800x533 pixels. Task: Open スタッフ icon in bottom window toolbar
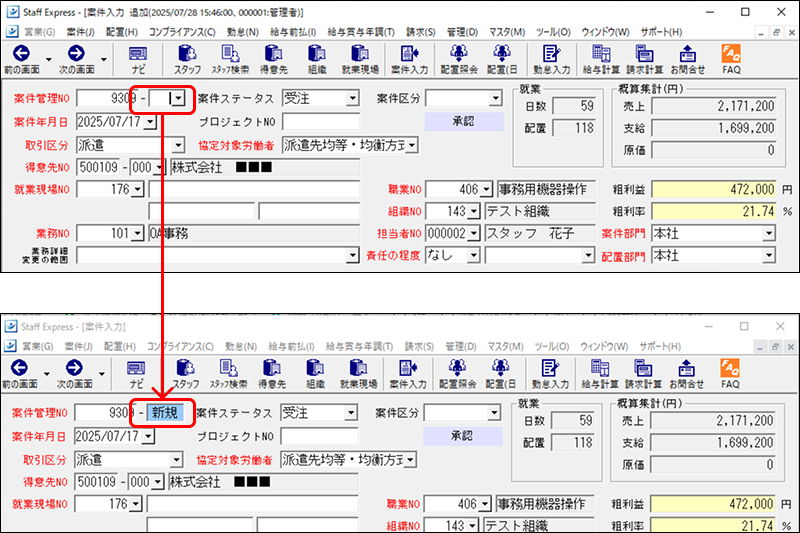coord(185,374)
